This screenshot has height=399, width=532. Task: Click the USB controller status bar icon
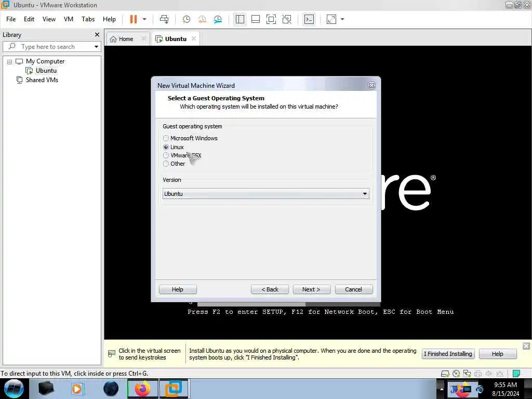click(500, 374)
